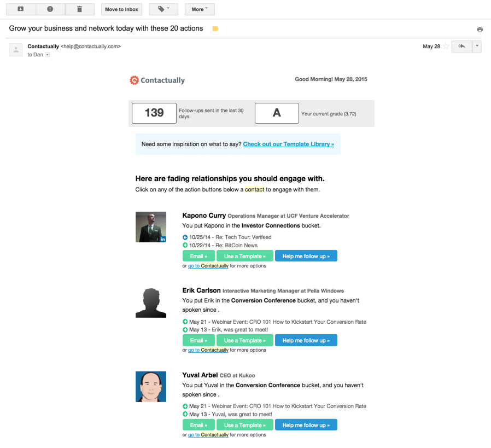Delete the email with the trash icon

pyautogui.click(x=79, y=9)
